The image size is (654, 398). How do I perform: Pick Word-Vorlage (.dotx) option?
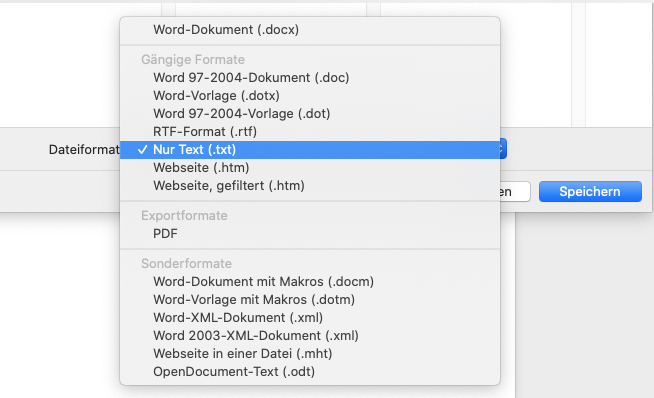(x=310, y=96)
